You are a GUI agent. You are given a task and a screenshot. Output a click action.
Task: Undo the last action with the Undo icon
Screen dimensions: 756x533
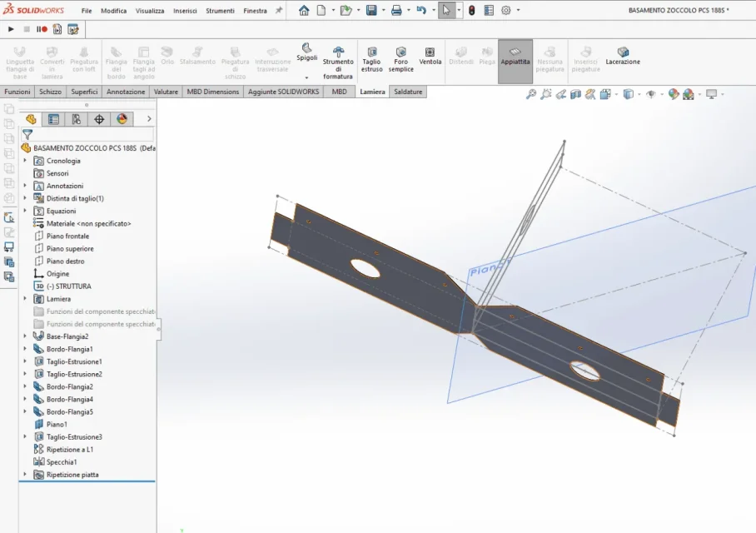pyautogui.click(x=421, y=10)
